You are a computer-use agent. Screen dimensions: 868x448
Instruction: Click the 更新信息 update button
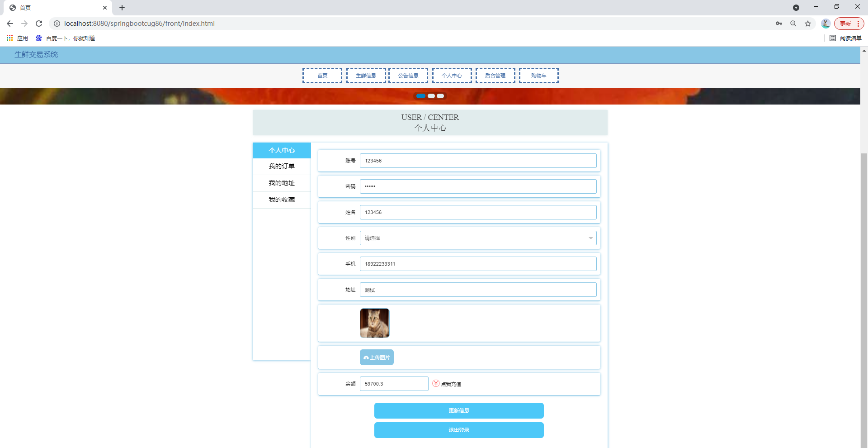tap(458, 410)
